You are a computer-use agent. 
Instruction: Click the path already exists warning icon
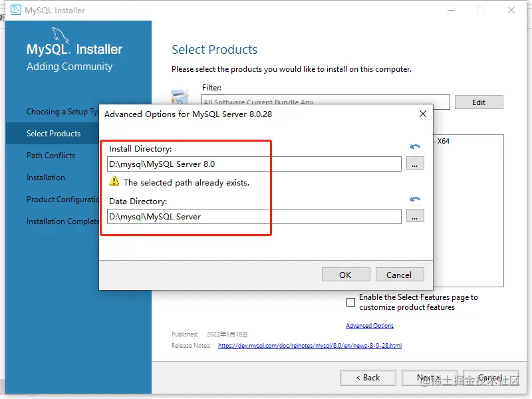(114, 181)
